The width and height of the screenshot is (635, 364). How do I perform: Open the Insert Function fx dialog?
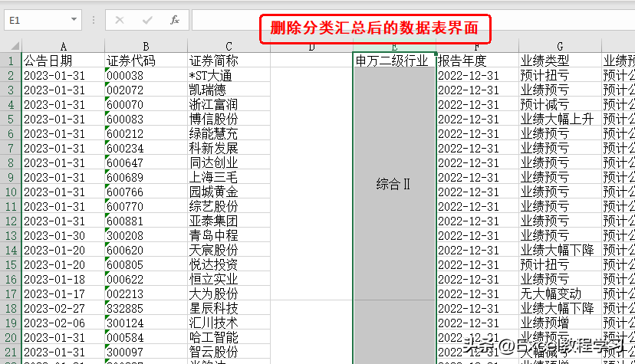(174, 20)
